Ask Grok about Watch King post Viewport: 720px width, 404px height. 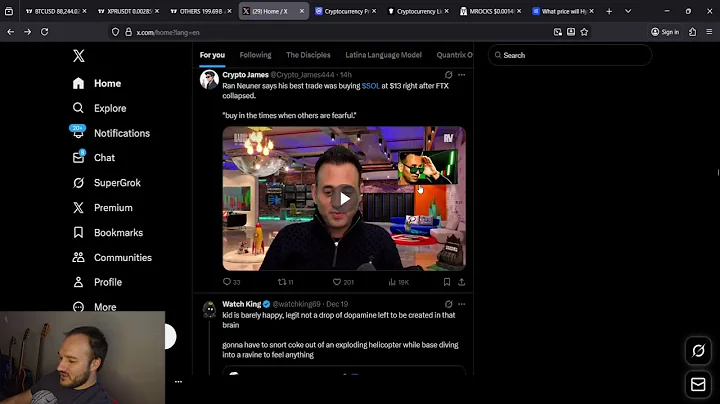point(449,304)
